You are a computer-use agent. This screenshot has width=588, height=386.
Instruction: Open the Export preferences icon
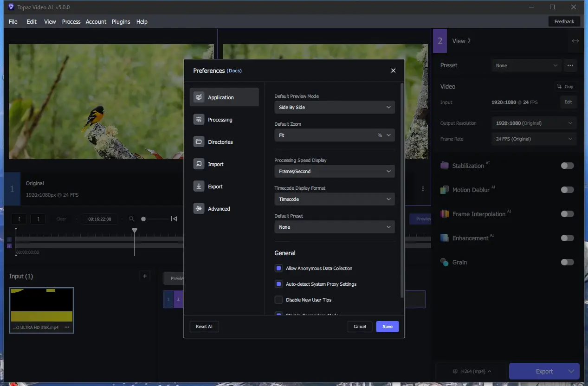199,187
